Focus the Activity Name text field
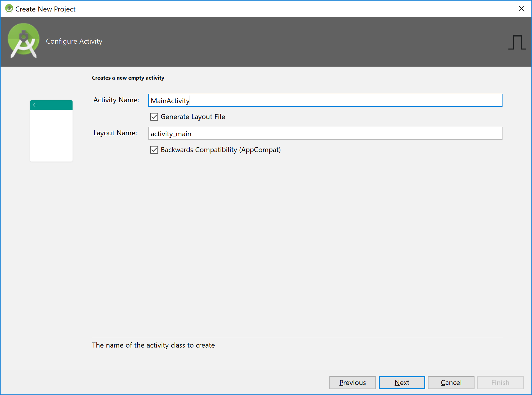Viewport: 532px width, 395px height. [x=325, y=101]
